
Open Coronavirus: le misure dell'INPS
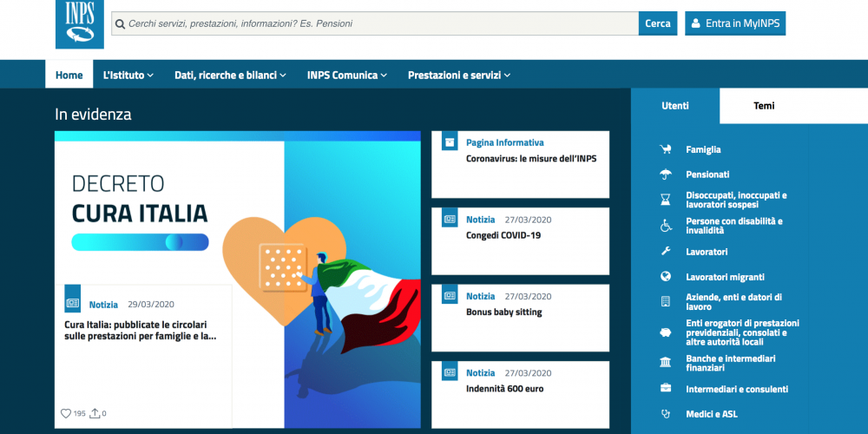(x=531, y=159)
